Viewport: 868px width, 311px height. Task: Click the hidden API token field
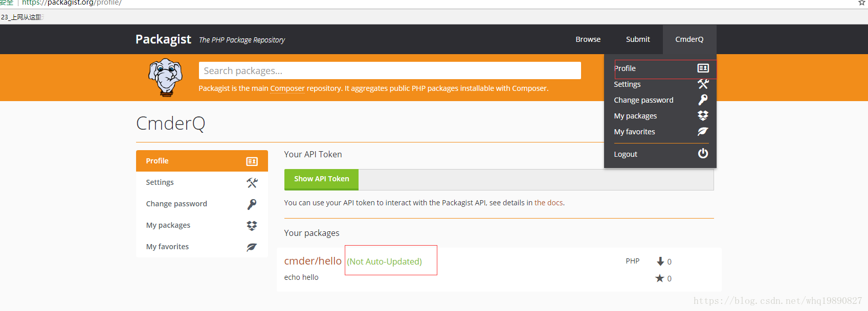[x=536, y=180]
